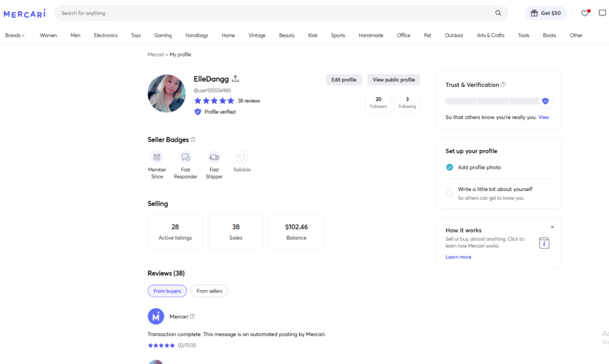Open the Outdoor category
The height and width of the screenshot is (364, 609).
(x=454, y=35)
